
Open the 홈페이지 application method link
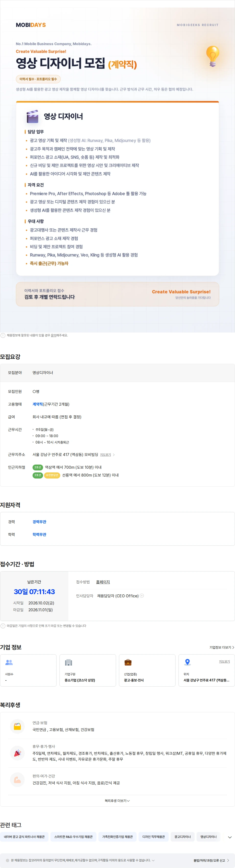pos(103,582)
